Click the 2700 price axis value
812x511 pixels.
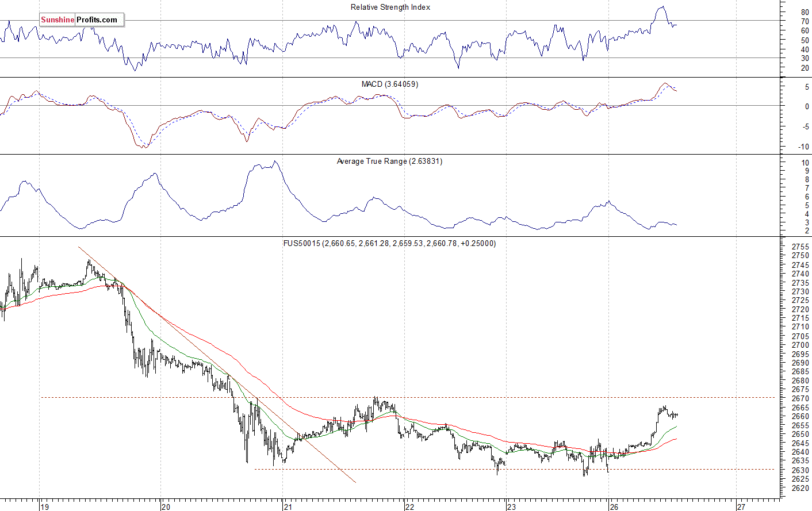tap(800, 345)
